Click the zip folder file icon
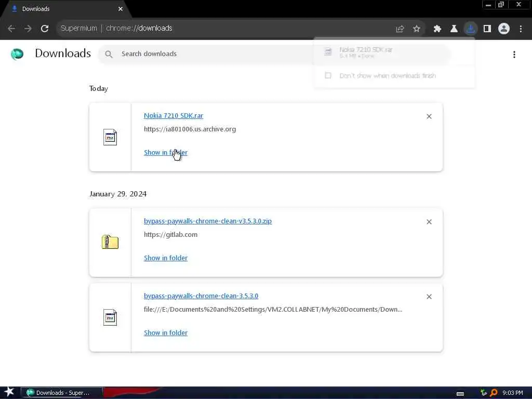Image resolution: width=532 pixels, height=399 pixels. 110,242
